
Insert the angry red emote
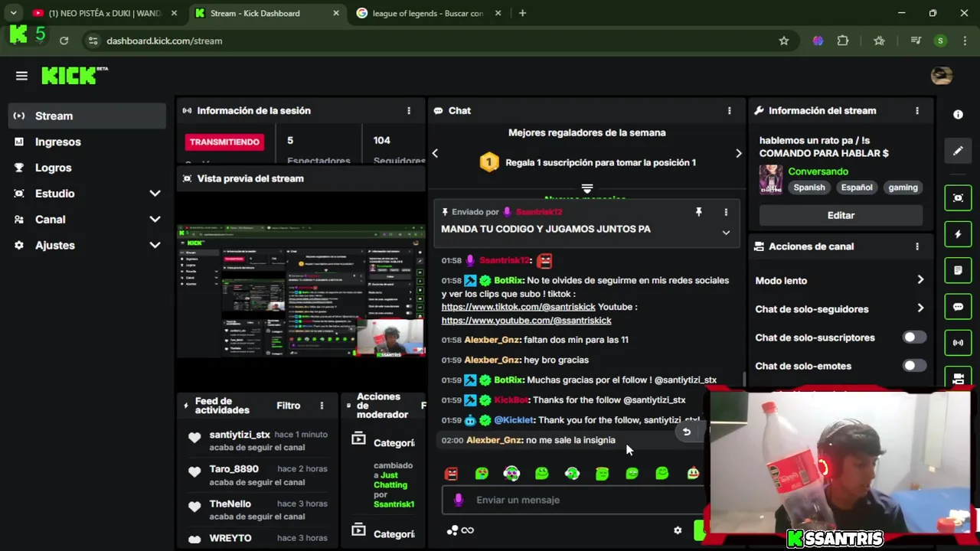coord(451,474)
